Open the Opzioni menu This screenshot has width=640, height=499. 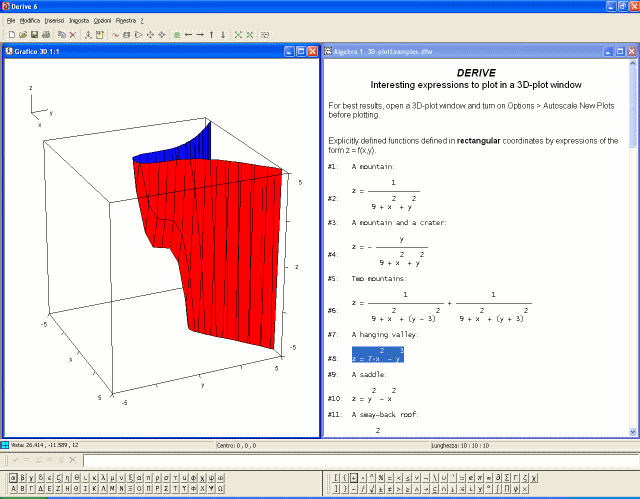(x=102, y=20)
